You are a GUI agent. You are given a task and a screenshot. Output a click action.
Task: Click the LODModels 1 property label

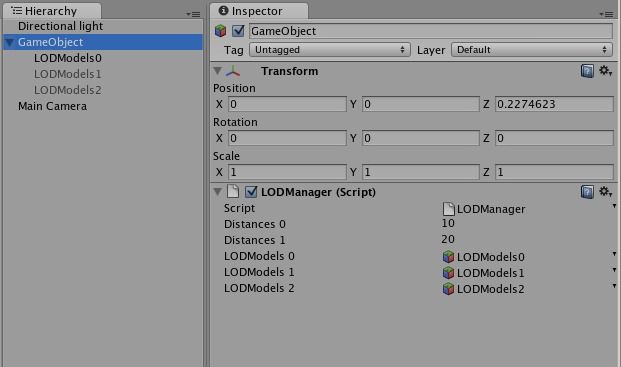pyautogui.click(x=259, y=272)
